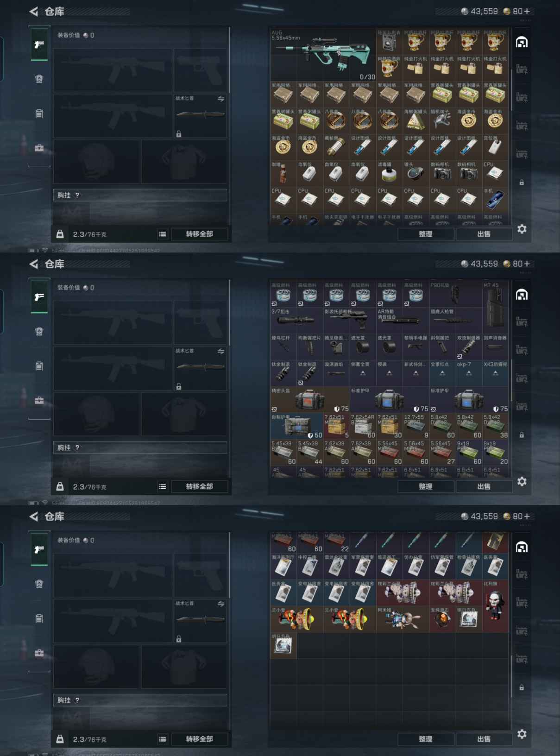The height and width of the screenshot is (756, 560).
Task: Choose the 滤毒罐 gas filter canister
Action: (389, 173)
